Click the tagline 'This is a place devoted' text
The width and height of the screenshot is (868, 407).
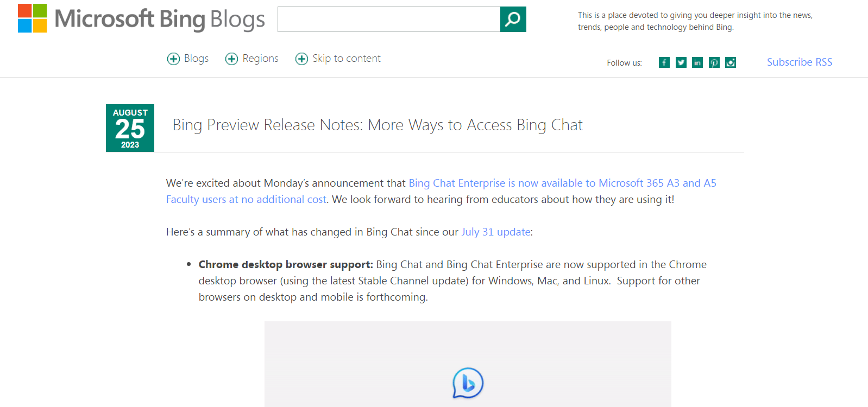(695, 21)
